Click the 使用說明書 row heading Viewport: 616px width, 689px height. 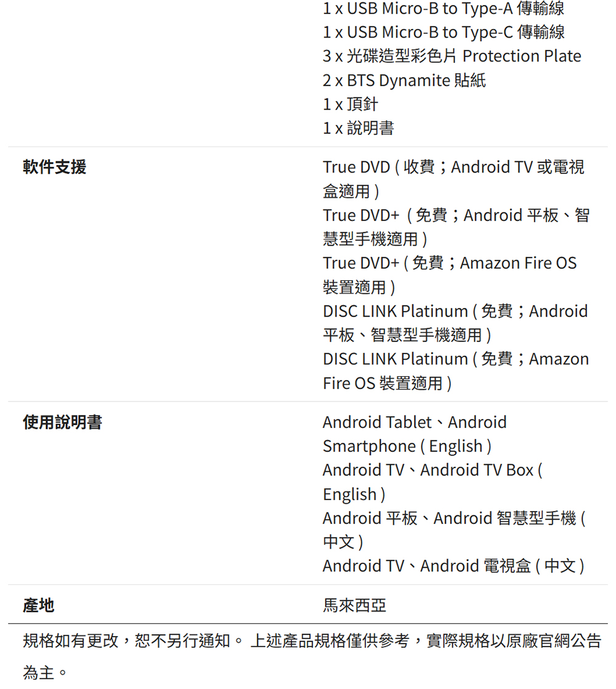62,422
